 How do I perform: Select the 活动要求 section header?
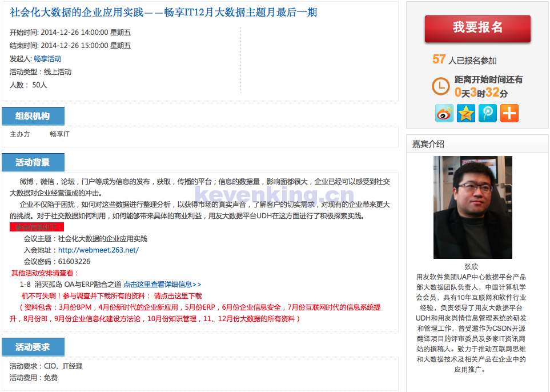pos(33,347)
